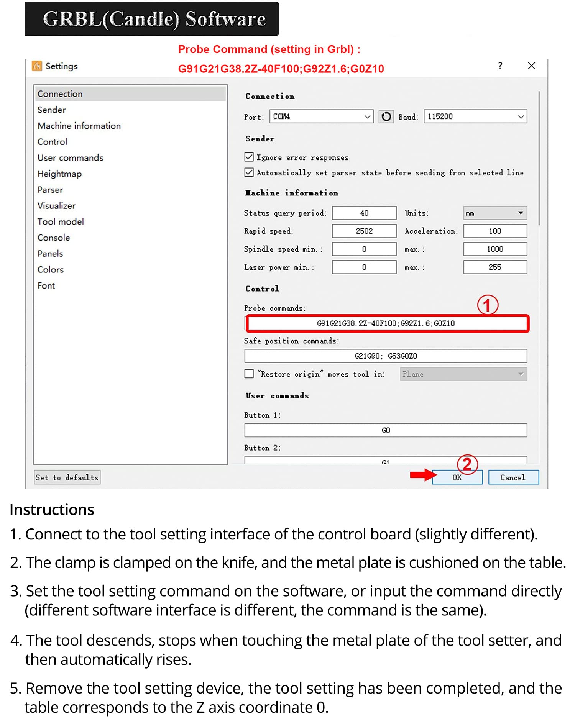Click the Candle app icon in title bar
Image resolution: width=575 pixels, height=728 pixels.
37,66
